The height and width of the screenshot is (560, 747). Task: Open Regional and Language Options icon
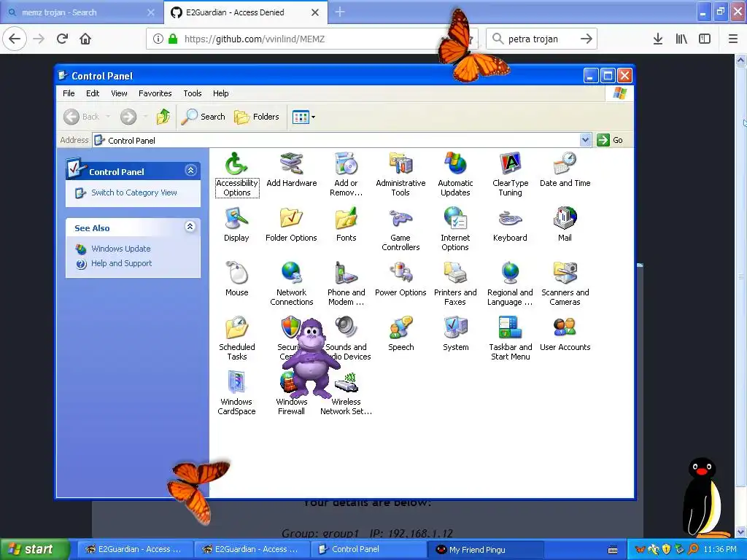(510, 284)
